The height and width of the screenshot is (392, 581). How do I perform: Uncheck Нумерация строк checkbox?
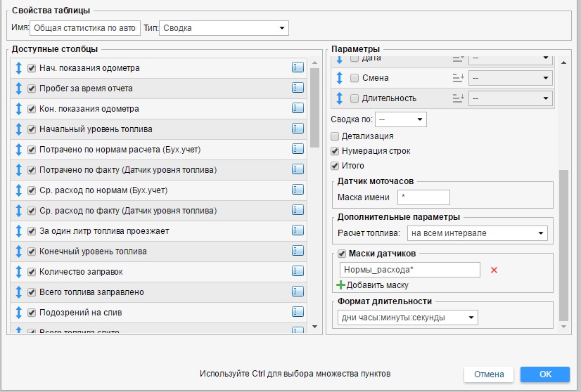click(335, 151)
